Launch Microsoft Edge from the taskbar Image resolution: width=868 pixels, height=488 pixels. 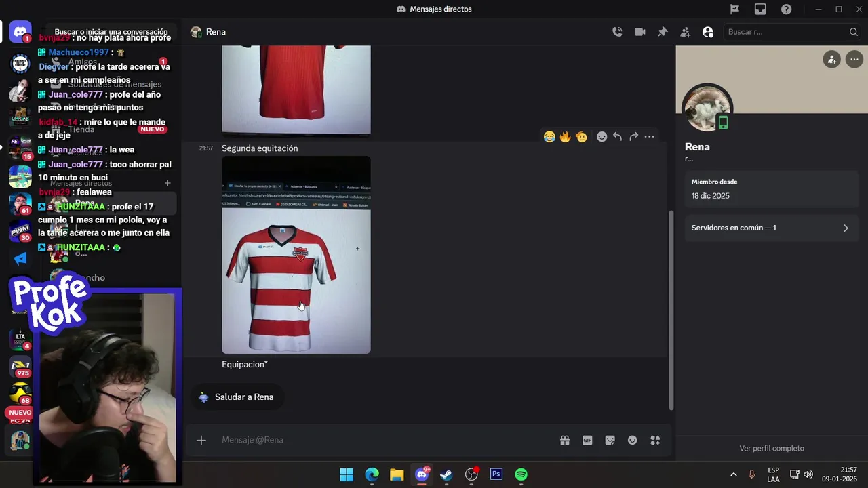(372, 474)
